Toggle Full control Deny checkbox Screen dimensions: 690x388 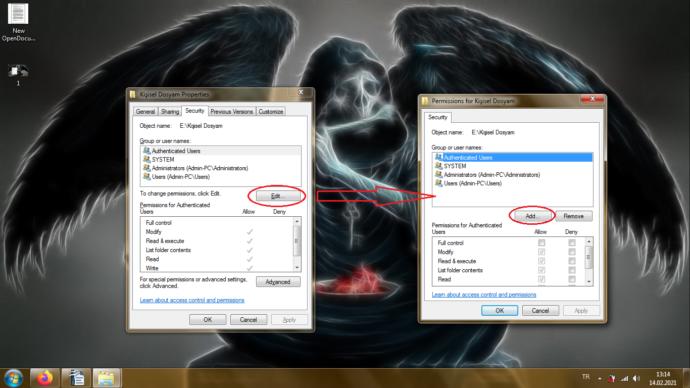pyautogui.click(x=572, y=243)
